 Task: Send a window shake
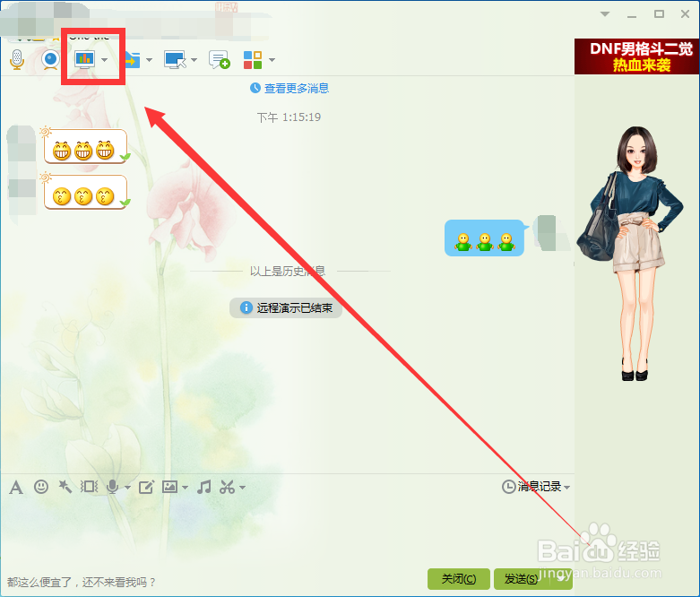pos(89,486)
